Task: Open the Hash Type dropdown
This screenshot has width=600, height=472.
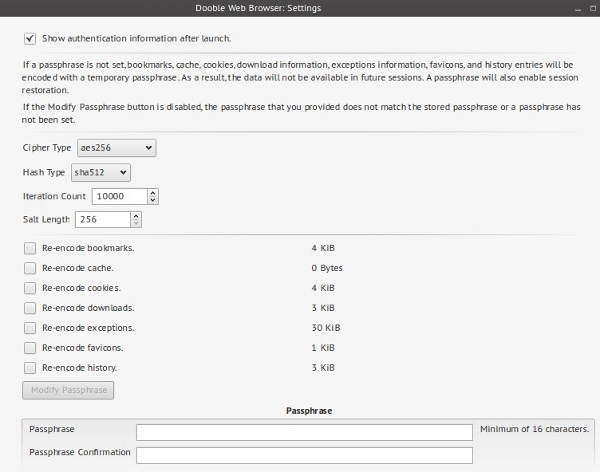Action: tap(101, 172)
